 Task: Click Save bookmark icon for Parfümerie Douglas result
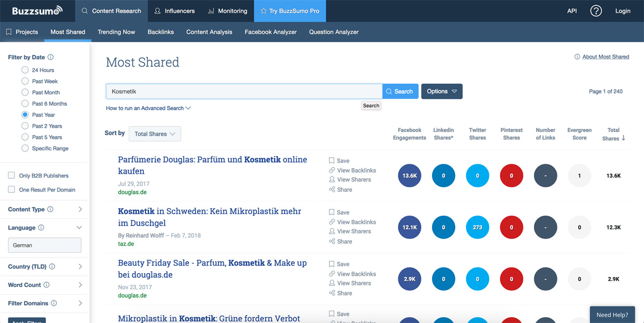click(x=332, y=160)
